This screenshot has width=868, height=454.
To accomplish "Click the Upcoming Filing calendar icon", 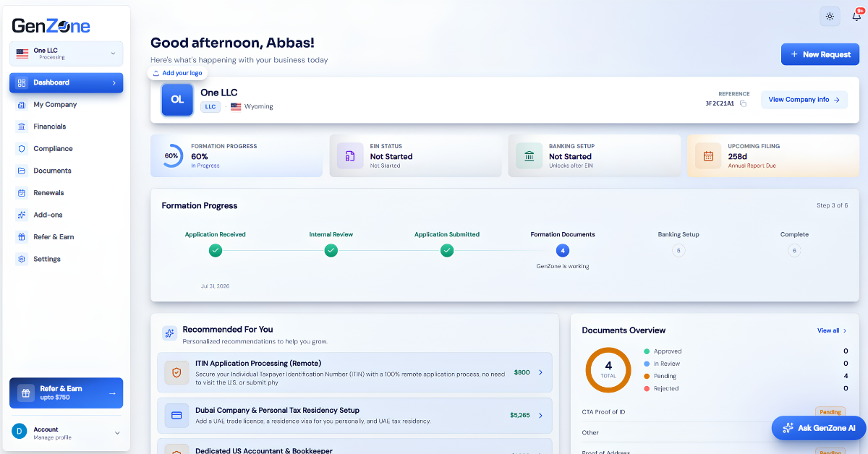I will point(708,155).
